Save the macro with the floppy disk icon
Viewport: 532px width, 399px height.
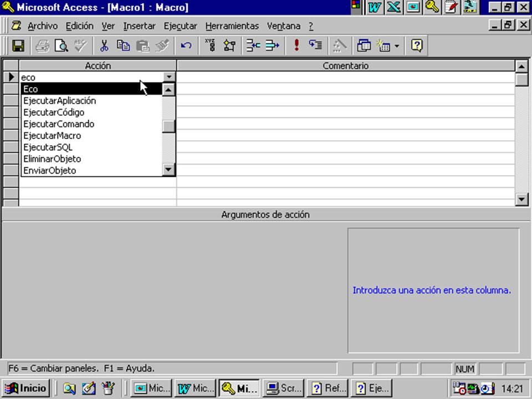(18, 45)
